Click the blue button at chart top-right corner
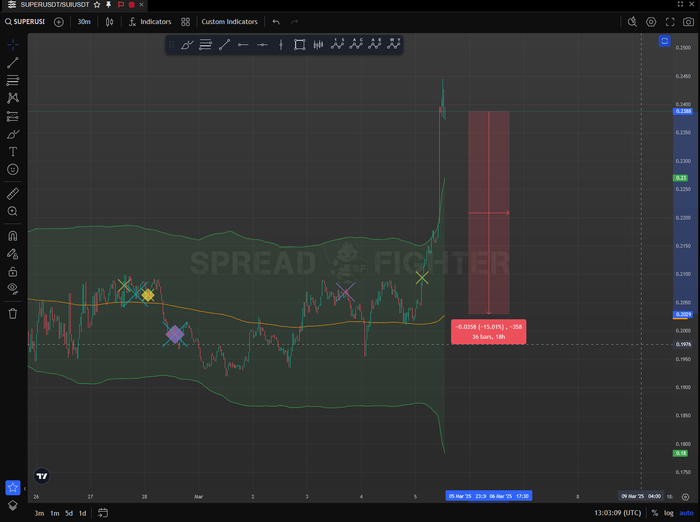This screenshot has width=700, height=522. point(664,41)
